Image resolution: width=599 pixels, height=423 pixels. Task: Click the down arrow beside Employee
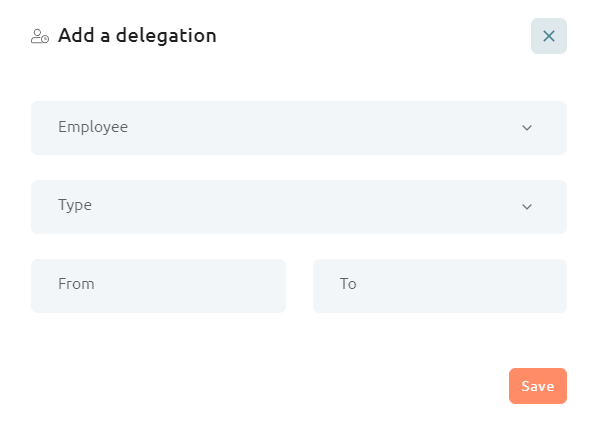(x=527, y=128)
